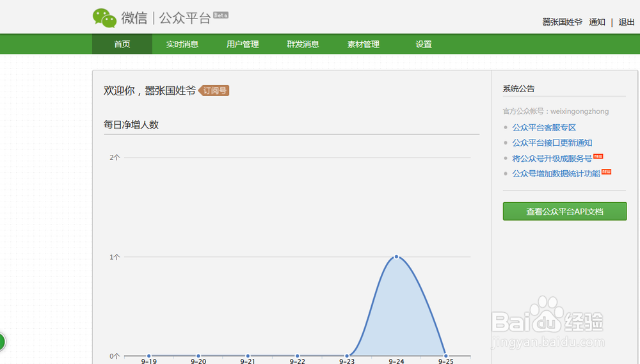The width and height of the screenshot is (640, 364).
Task: Open 通知 notifications link
Action: 596,22
